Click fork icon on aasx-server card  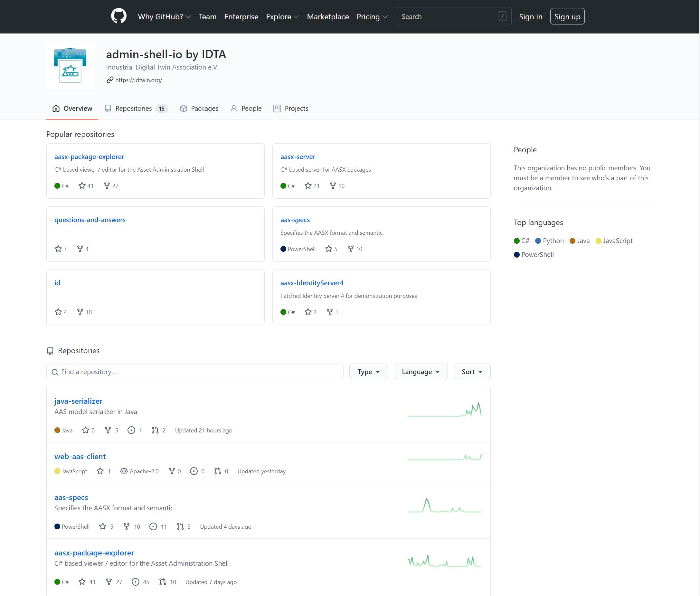pyautogui.click(x=333, y=186)
